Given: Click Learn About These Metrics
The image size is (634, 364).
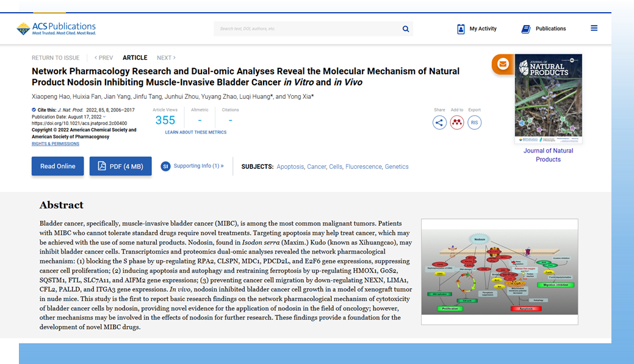Looking at the screenshot, I should (x=195, y=132).
